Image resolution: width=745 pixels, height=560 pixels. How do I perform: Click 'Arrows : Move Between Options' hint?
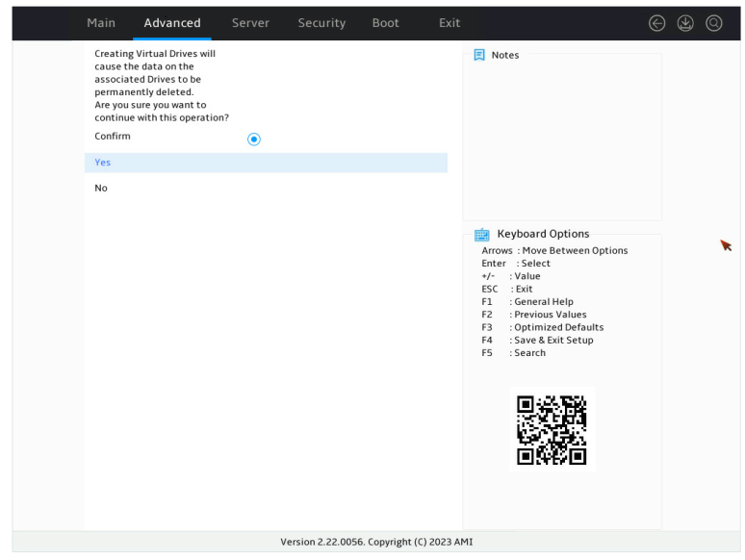point(554,250)
